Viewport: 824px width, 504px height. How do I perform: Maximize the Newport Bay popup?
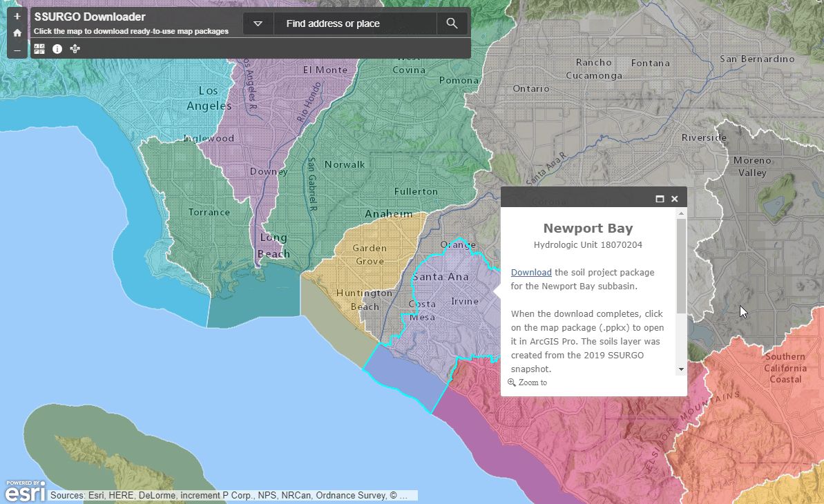coord(660,199)
